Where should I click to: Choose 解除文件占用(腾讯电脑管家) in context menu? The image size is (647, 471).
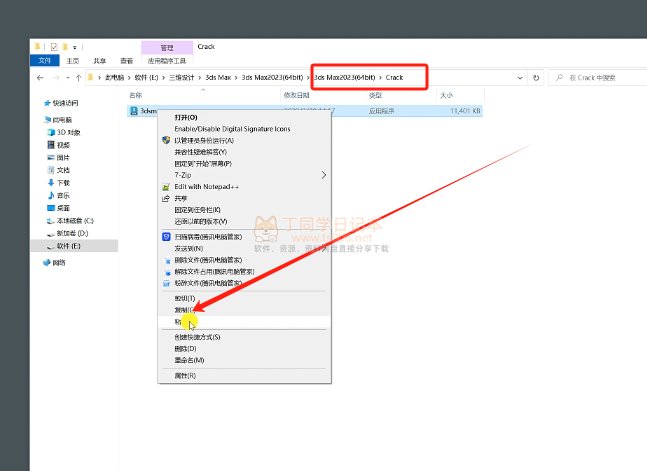coord(214,272)
